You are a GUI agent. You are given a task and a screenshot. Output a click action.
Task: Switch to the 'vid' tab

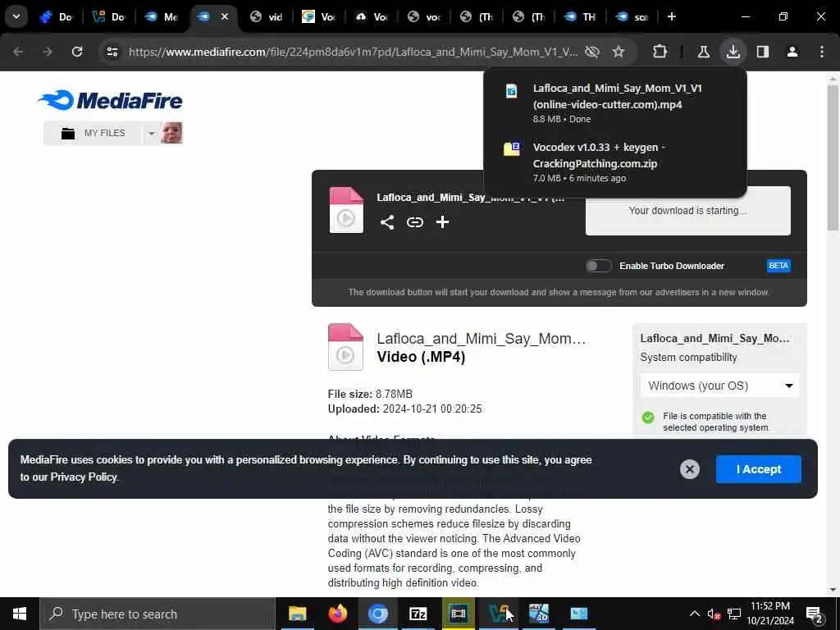pos(267,16)
